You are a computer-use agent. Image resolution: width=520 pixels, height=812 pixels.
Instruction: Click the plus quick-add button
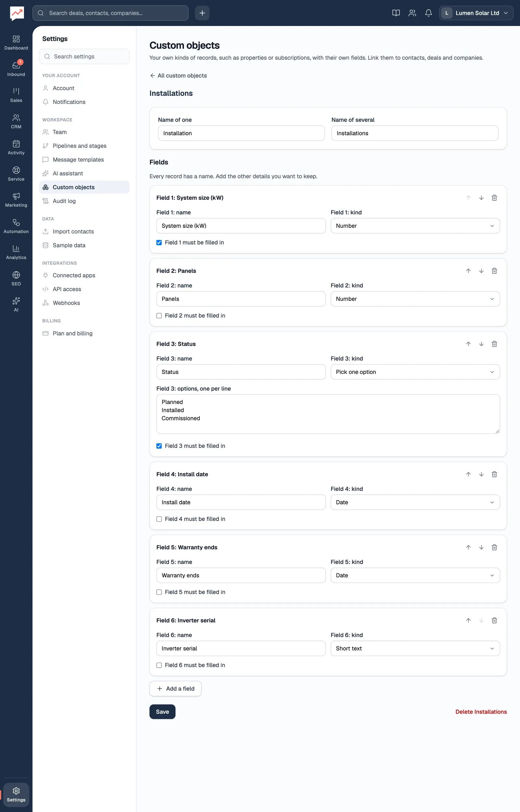point(202,13)
